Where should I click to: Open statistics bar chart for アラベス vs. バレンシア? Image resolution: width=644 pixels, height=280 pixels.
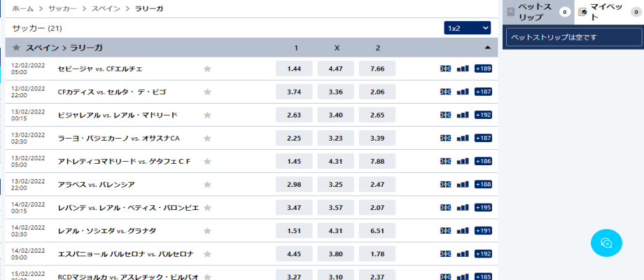[x=463, y=184]
